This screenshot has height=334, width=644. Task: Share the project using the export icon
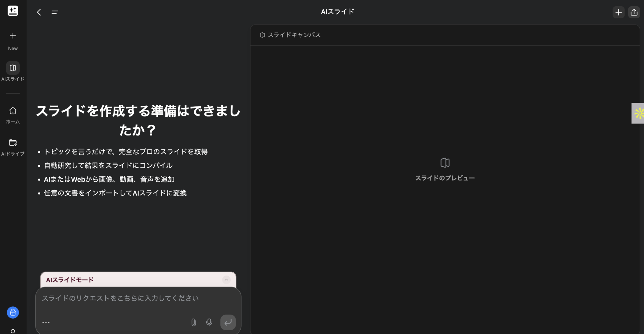click(634, 12)
